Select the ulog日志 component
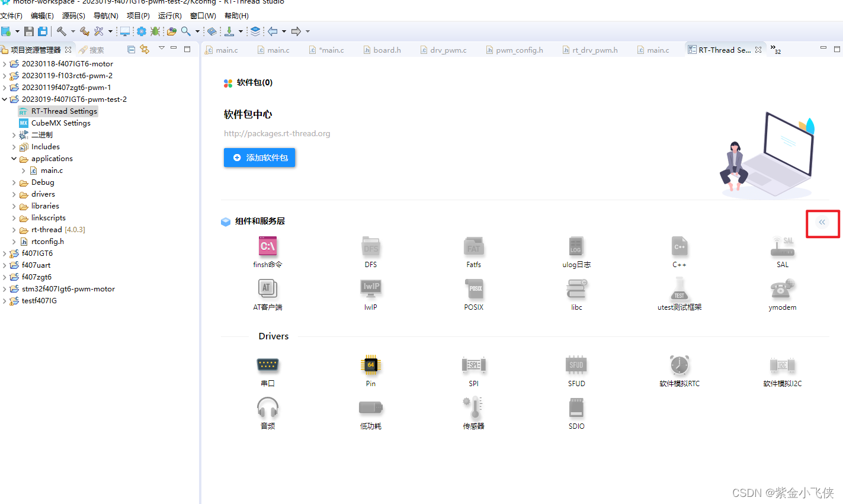 [576, 252]
